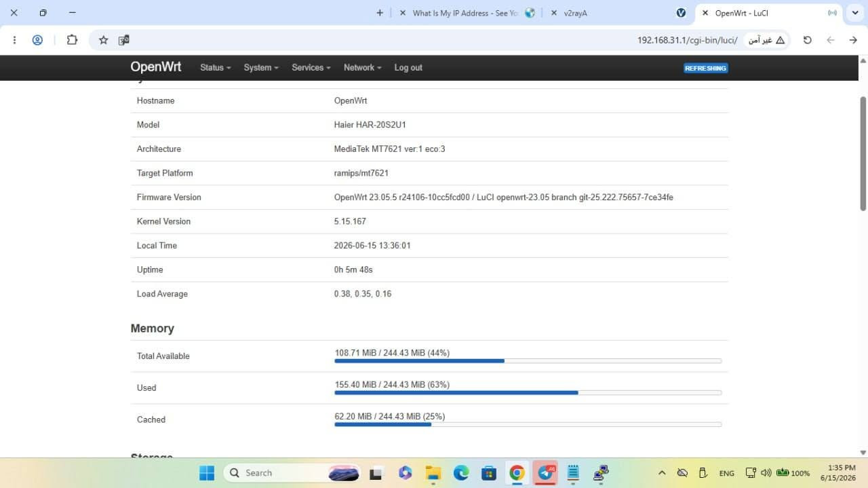This screenshot has height=488, width=868.
Task: Click the Log out link
Action: 408,68
